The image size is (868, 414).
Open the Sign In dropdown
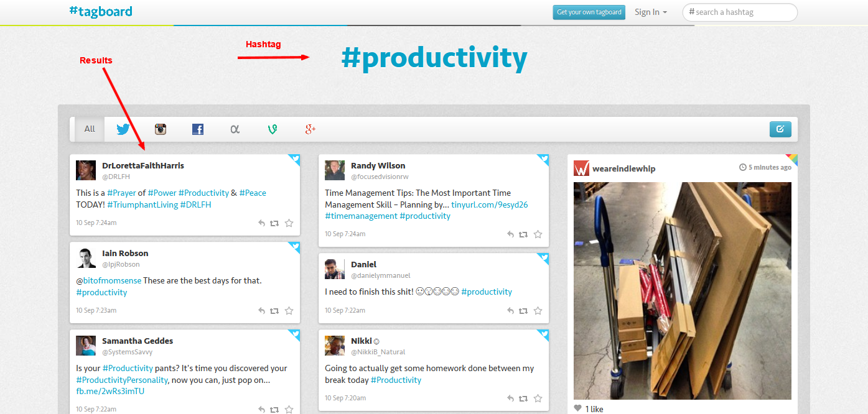[650, 12]
